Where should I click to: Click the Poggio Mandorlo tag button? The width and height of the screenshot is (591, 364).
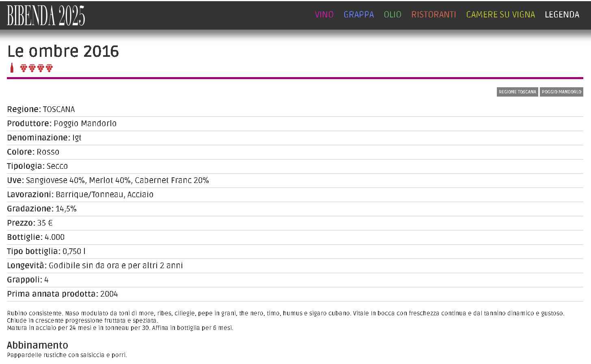click(x=561, y=92)
